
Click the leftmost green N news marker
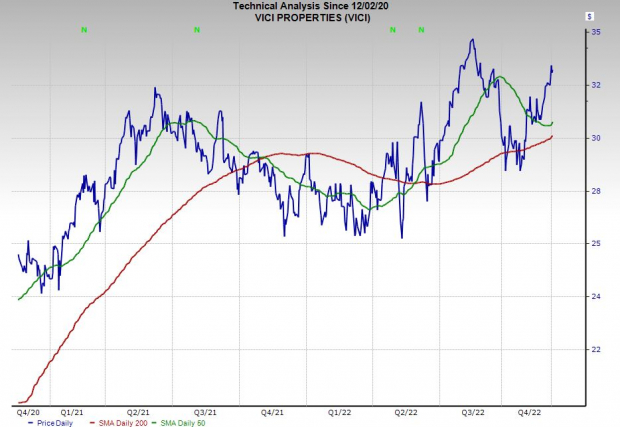tap(84, 30)
